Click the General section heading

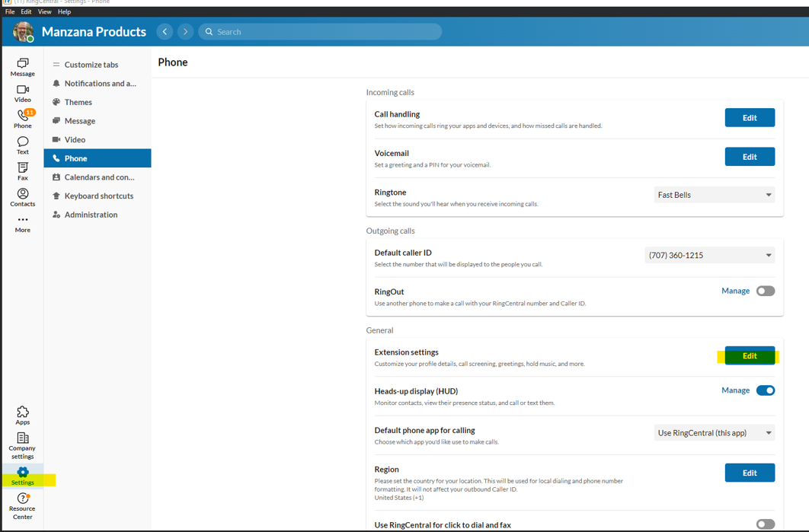(x=379, y=330)
